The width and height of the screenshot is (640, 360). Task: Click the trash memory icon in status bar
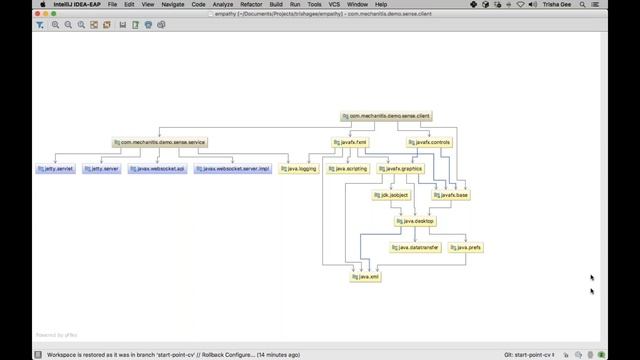click(590, 355)
